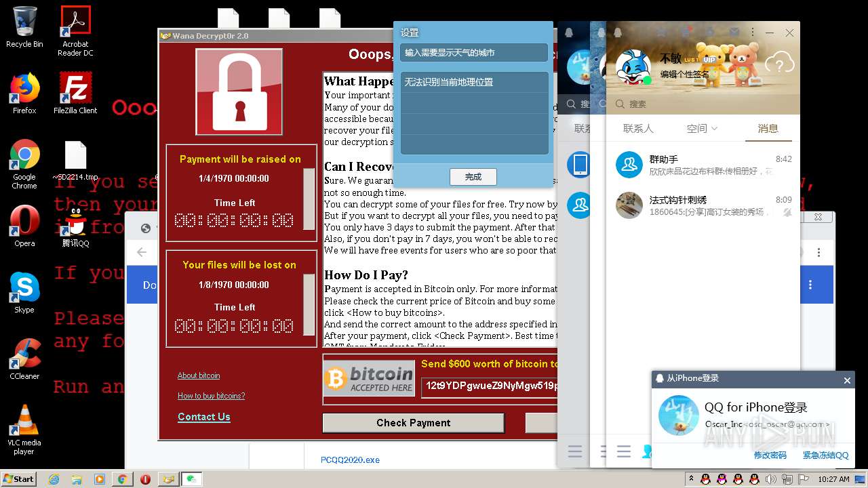Open Windows Explorer folder in taskbar
868x488 pixels.
(77, 479)
